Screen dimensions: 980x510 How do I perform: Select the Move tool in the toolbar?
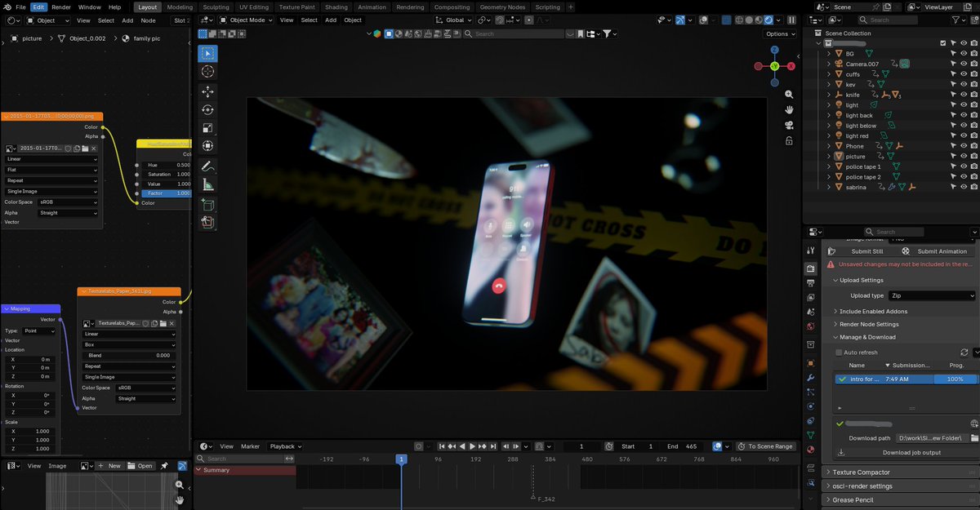tap(207, 90)
